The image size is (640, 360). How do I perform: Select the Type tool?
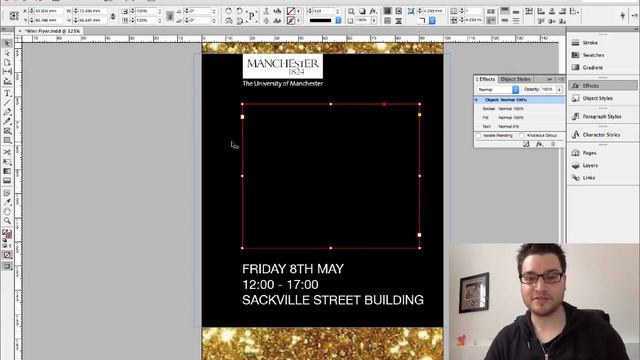(x=7, y=93)
